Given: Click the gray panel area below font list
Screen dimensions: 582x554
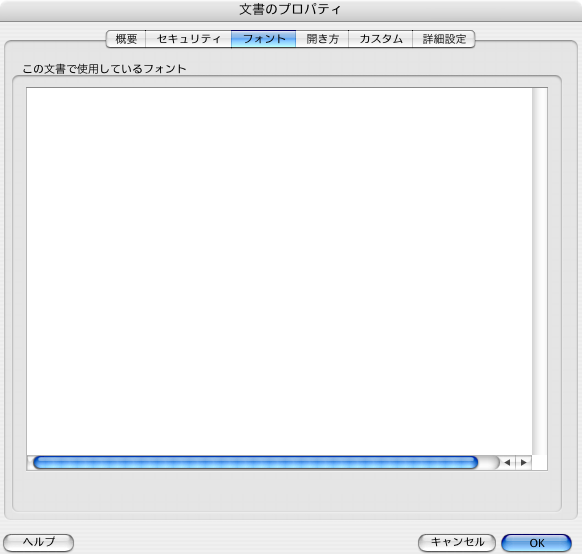Looking at the screenshot, I should click(x=287, y=491).
